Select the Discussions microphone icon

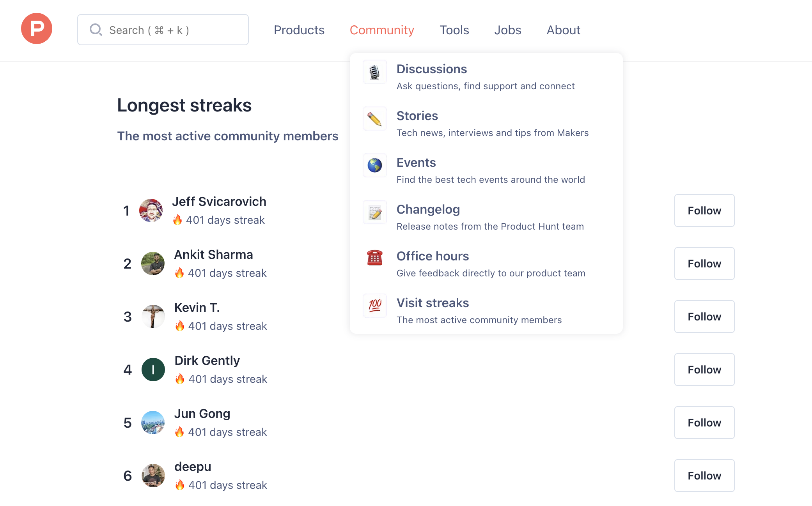coord(374,72)
